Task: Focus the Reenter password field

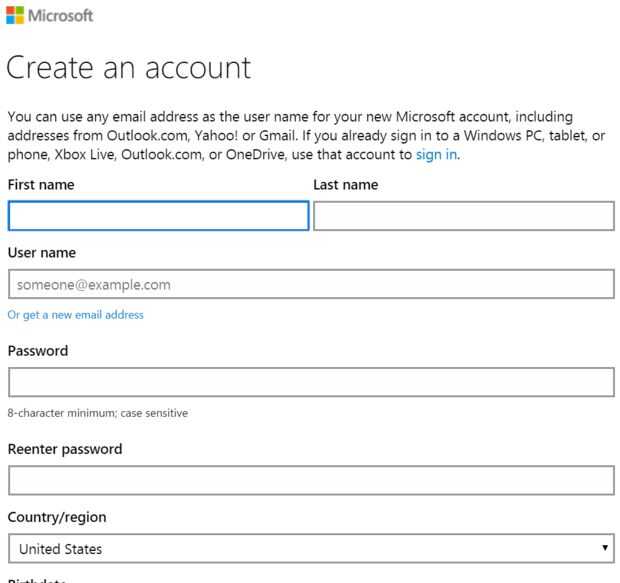Action: pos(310,480)
